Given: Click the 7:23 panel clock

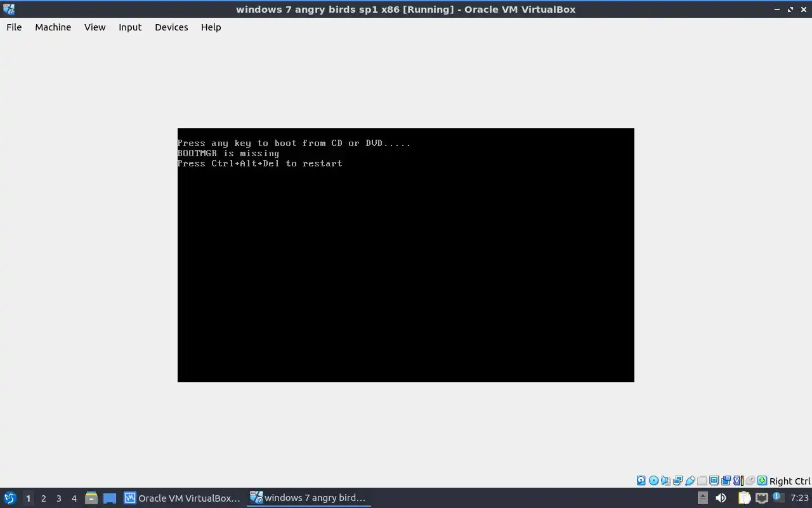Looking at the screenshot, I should [x=799, y=498].
